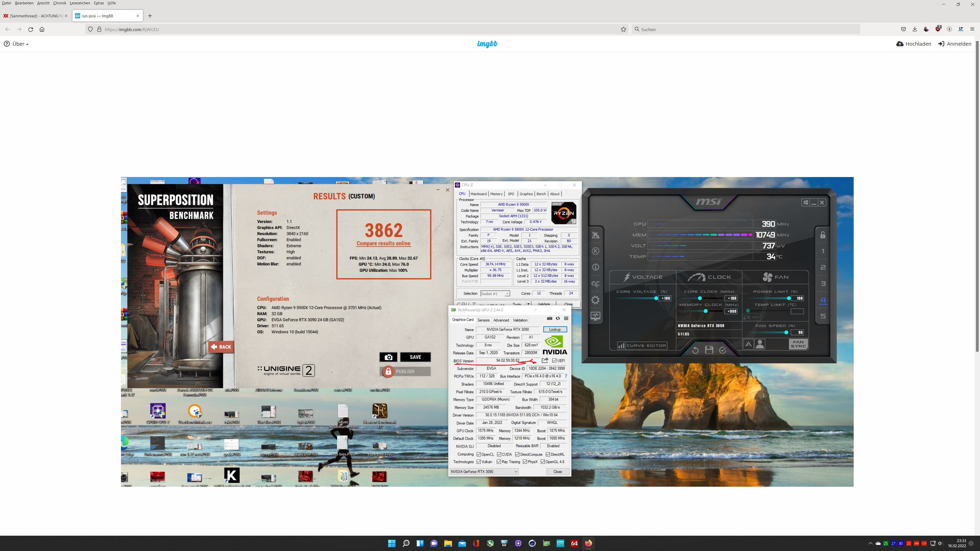Click the GPU-Z refresh icon
The width and height of the screenshot is (980, 551).
pos(558,319)
